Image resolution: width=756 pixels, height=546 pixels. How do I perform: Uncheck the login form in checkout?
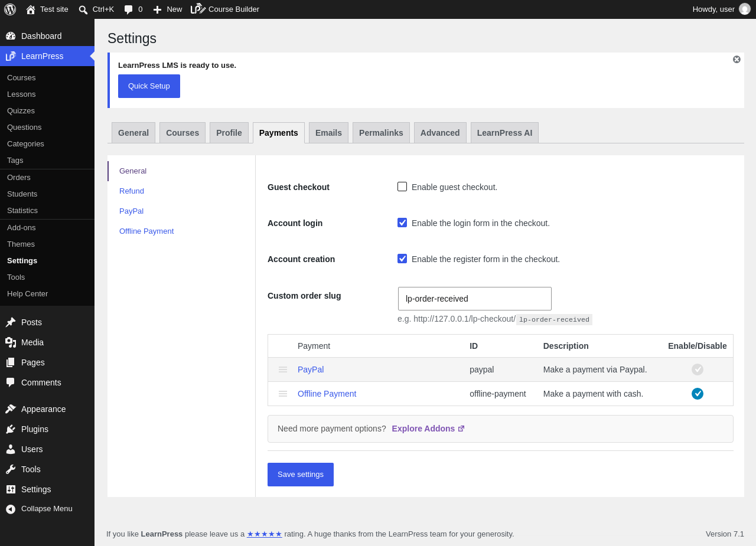pyautogui.click(x=402, y=223)
